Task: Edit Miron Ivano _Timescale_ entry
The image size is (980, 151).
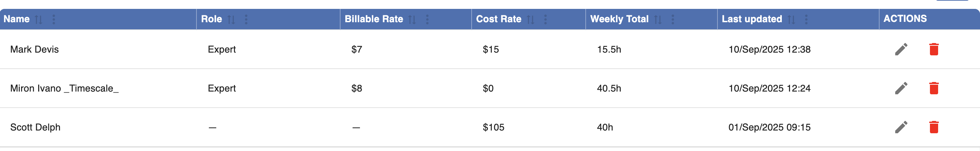Action: (901, 88)
